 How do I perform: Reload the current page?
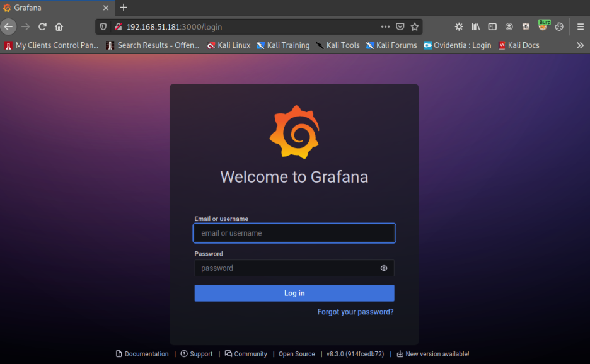42,26
